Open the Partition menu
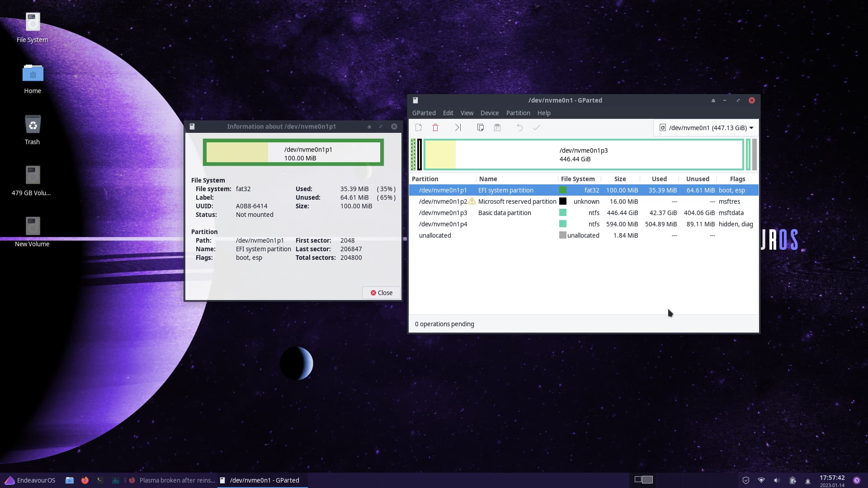The height and width of the screenshot is (488, 868). click(518, 113)
